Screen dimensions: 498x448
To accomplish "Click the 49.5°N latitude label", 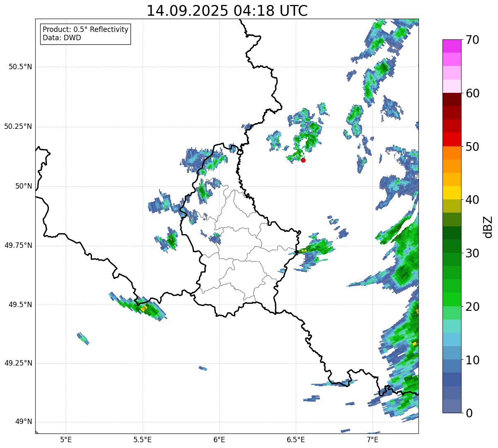I will 20,305.
